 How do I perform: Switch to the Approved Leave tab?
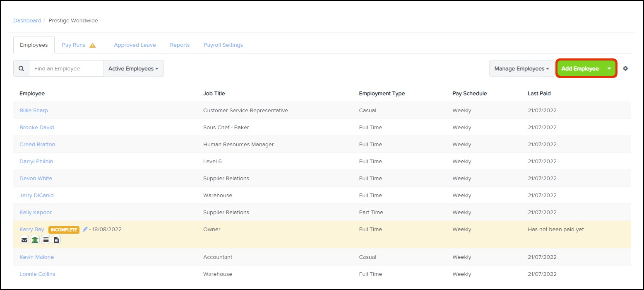click(135, 45)
